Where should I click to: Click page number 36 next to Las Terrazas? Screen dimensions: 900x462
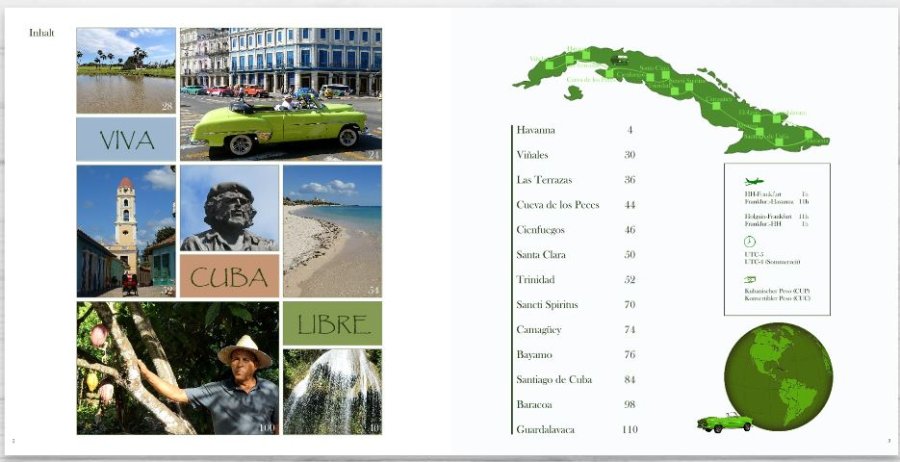pos(630,180)
